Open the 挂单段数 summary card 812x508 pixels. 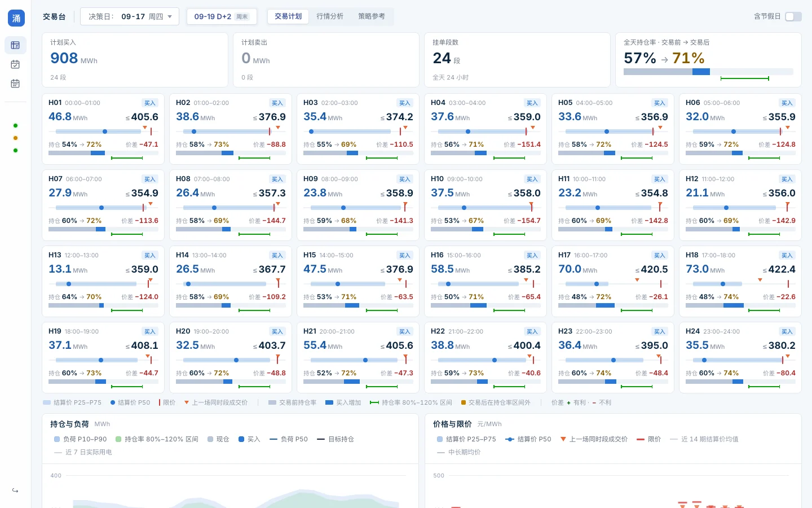coord(518,60)
